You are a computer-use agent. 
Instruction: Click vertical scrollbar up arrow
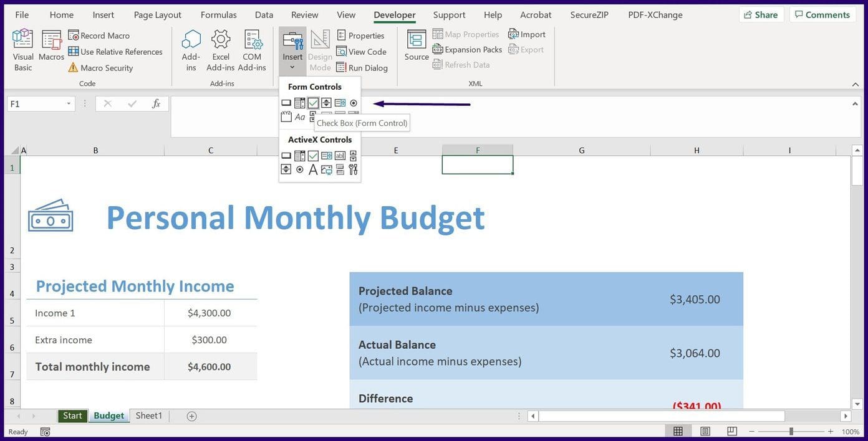[857, 150]
